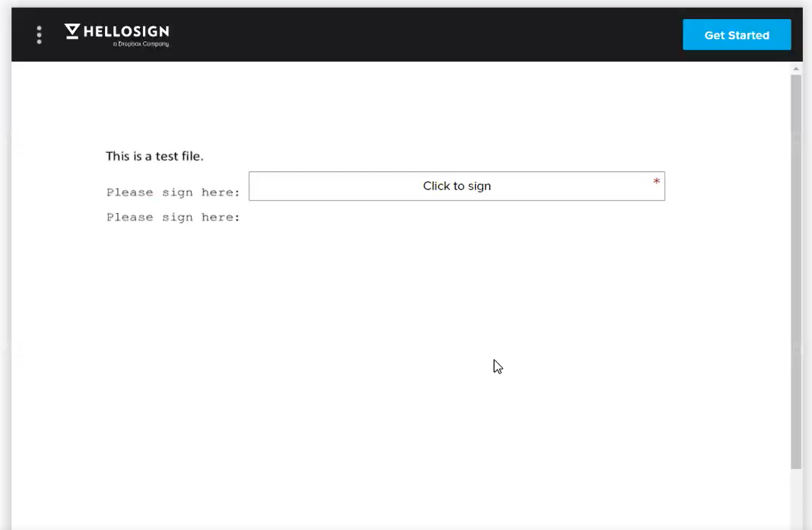Click the HelloSign wordmark in the header

click(x=125, y=30)
